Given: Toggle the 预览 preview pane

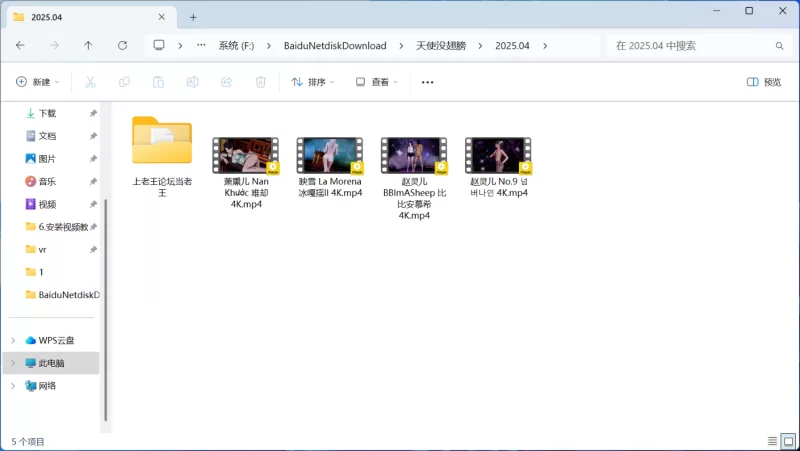Looking at the screenshot, I should click(x=764, y=82).
